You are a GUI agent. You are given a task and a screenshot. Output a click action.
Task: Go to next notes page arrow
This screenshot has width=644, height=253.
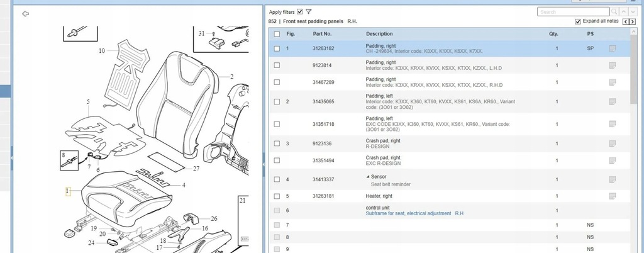(633, 22)
